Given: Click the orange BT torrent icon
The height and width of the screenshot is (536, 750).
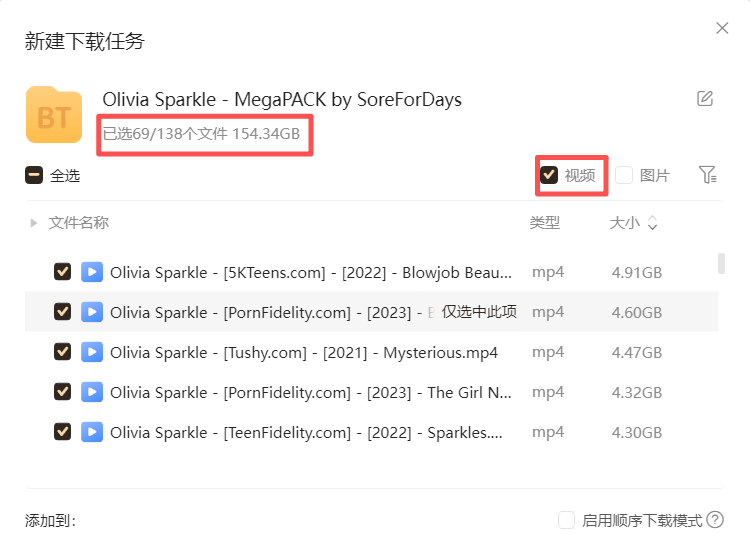Looking at the screenshot, I should tap(54, 115).
